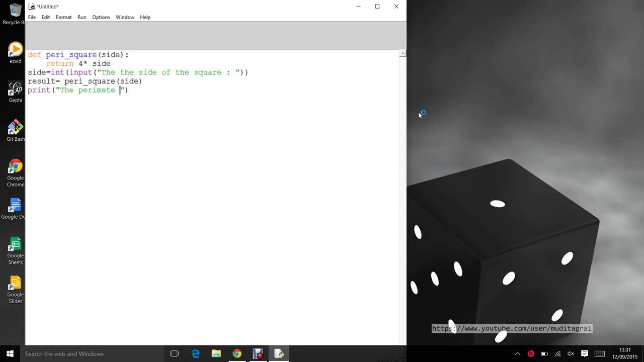Open the Help menu

[x=145, y=17]
